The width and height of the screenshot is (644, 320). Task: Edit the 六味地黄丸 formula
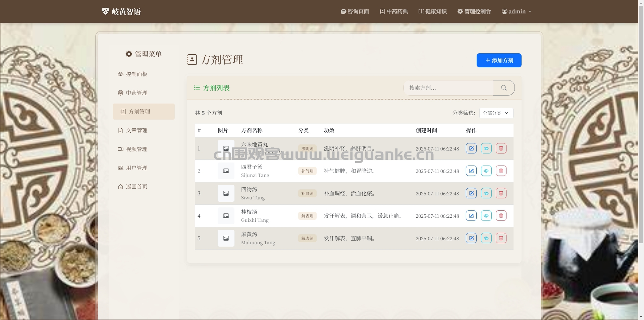(x=471, y=148)
